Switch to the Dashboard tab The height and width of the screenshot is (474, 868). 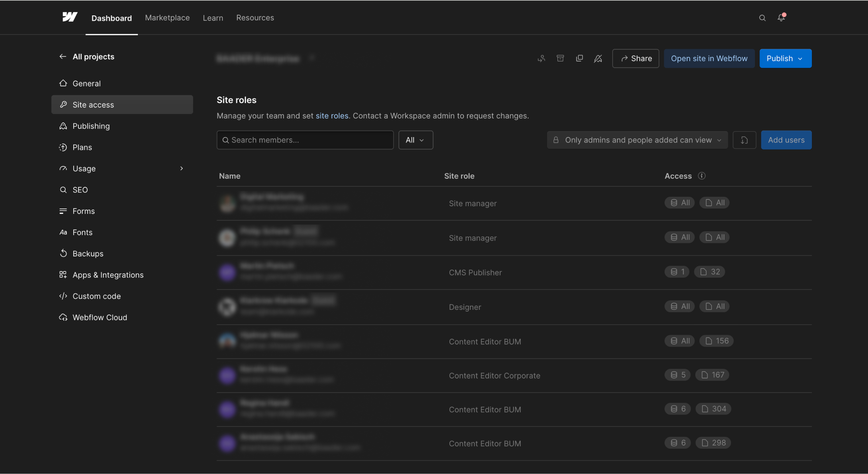(x=112, y=18)
